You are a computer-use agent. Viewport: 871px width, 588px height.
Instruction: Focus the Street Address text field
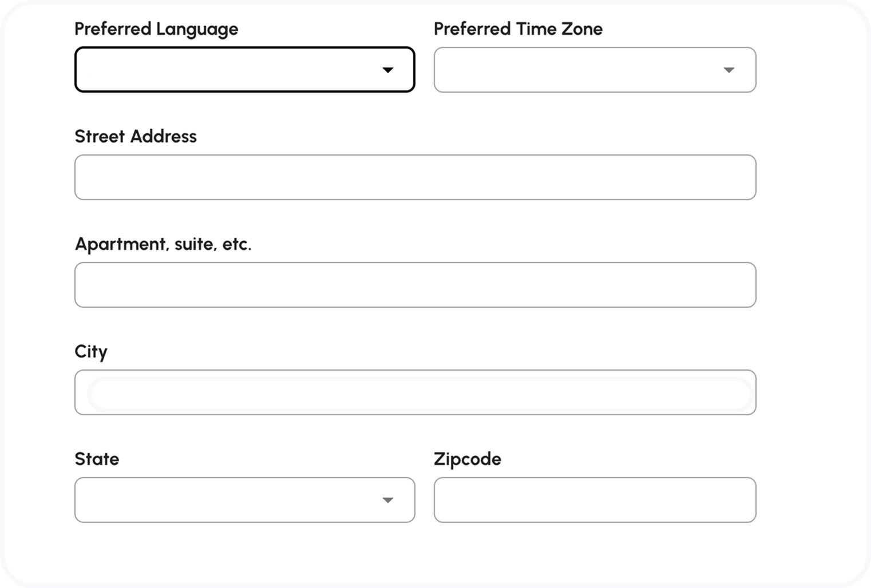(415, 177)
